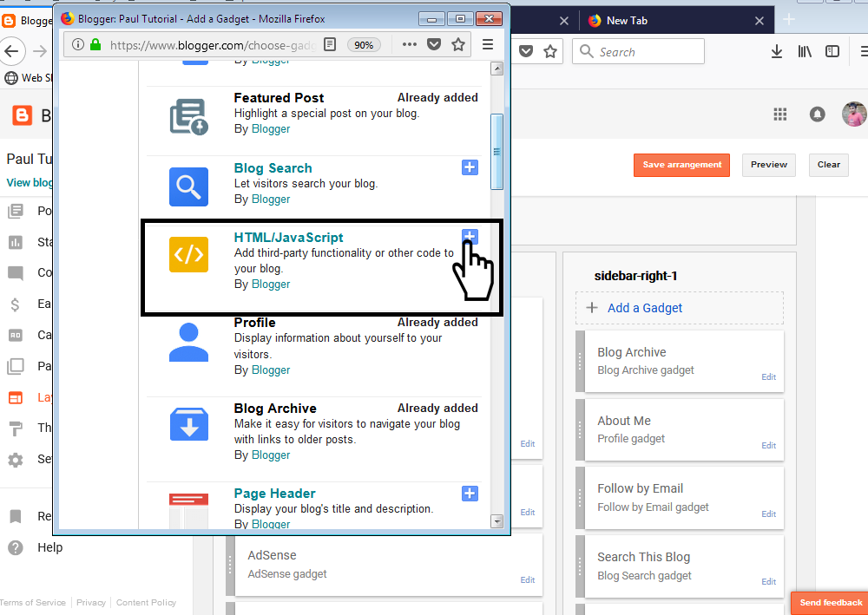The height and width of the screenshot is (615, 868).
Task: Open Library in main Firefox toolbar
Action: (805, 51)
